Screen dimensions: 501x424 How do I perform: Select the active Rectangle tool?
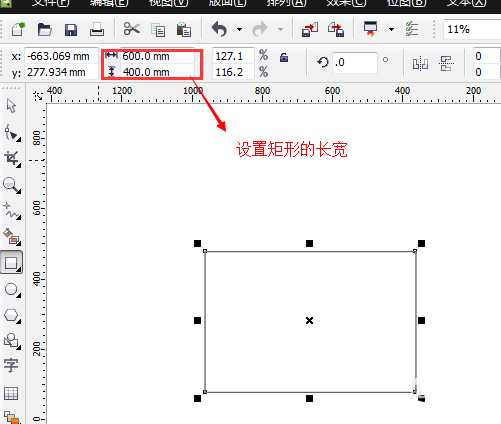[x=12, y=263]
